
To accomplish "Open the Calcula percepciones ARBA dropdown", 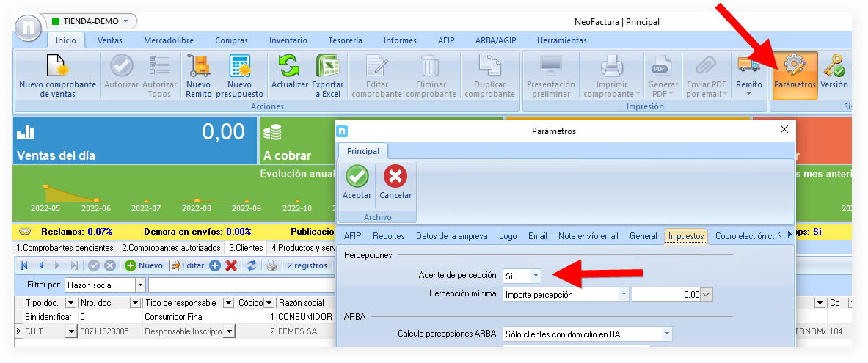I will (x=667, y=334).
